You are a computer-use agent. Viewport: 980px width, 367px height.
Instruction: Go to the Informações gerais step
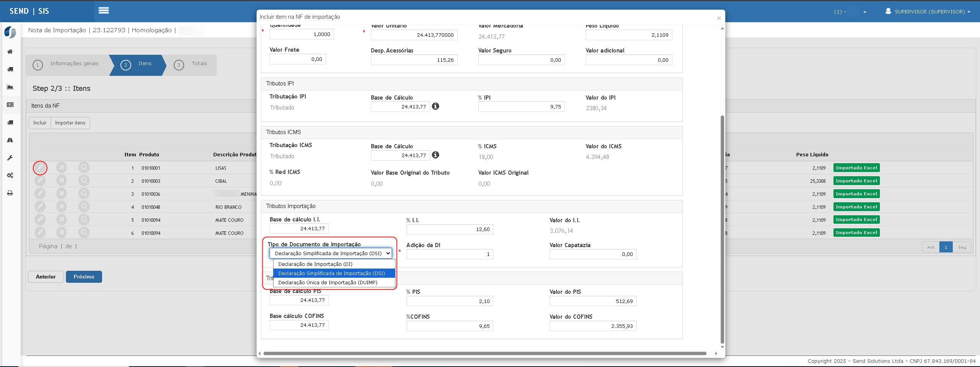(x=68, y=64)
